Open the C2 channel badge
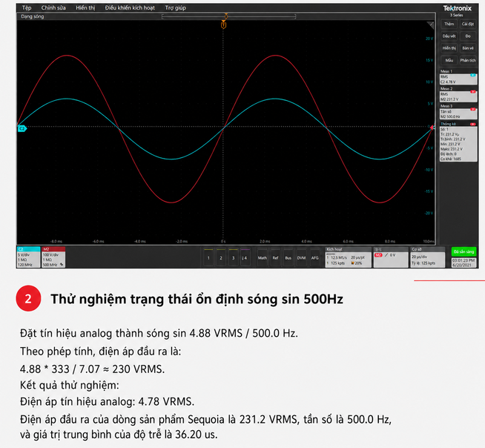The width and height of the screenshot is (485, 448). pyautogui.click(x=28, y=257)
